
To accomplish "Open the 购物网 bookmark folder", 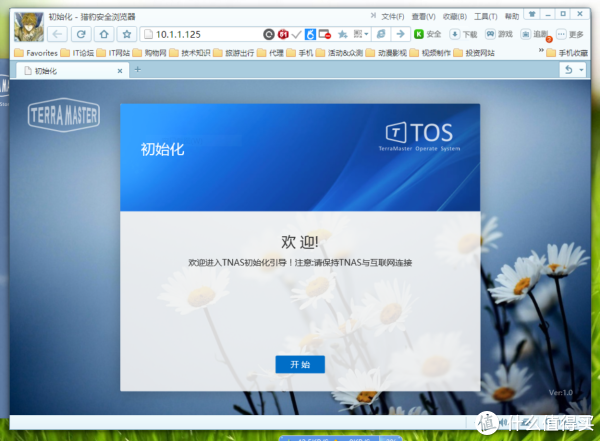I will [x=150, y=53].
